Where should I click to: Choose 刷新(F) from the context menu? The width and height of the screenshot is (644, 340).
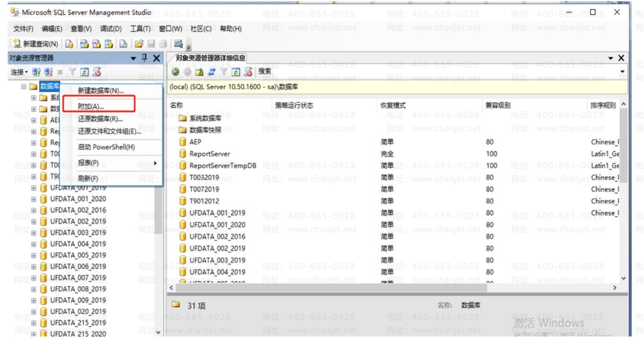point(111,178)
